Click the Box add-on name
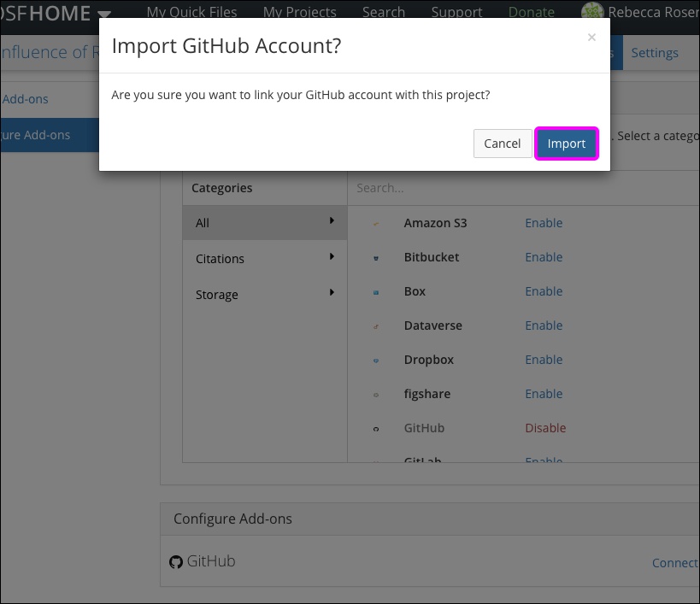 [x=415, y=291]
